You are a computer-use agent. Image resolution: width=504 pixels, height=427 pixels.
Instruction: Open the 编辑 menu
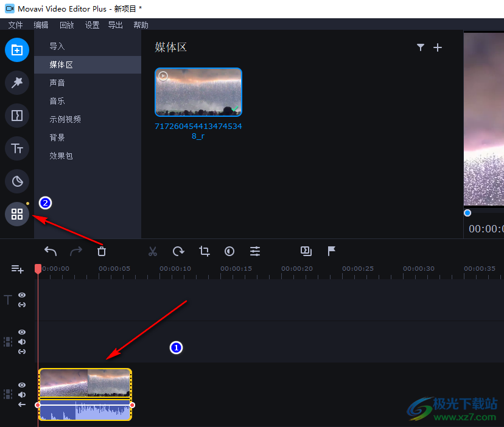[x=41, y=25]
